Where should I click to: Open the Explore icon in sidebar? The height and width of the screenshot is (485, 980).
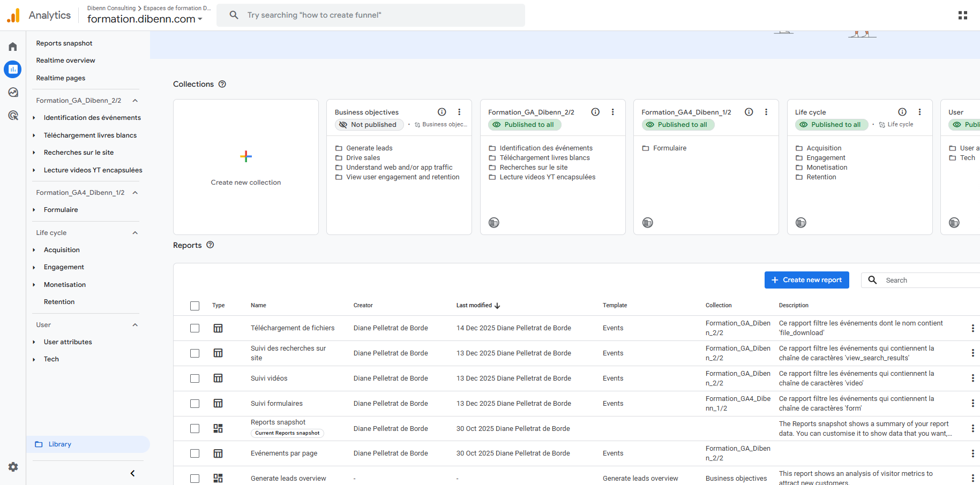click(x=13, y=92)
